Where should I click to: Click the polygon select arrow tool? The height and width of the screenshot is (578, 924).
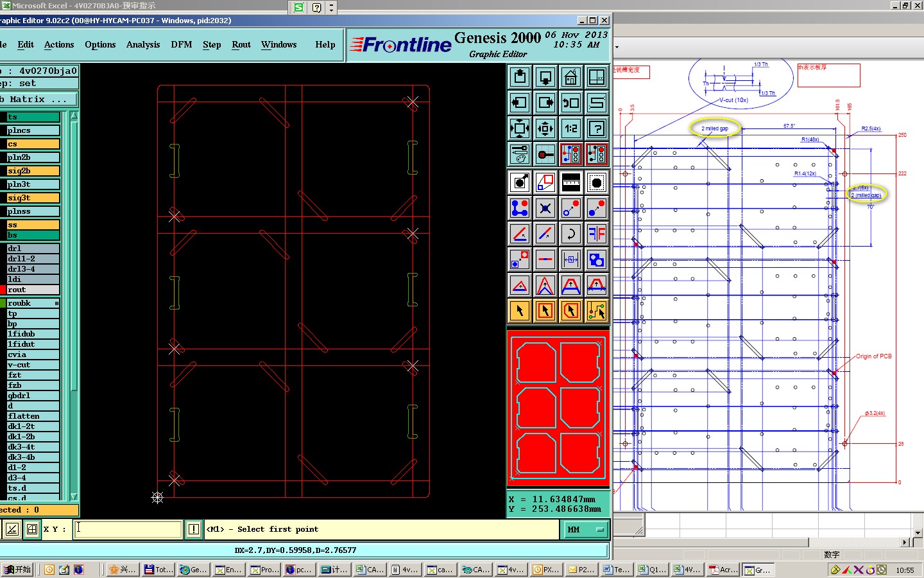(x=571, y=311)
